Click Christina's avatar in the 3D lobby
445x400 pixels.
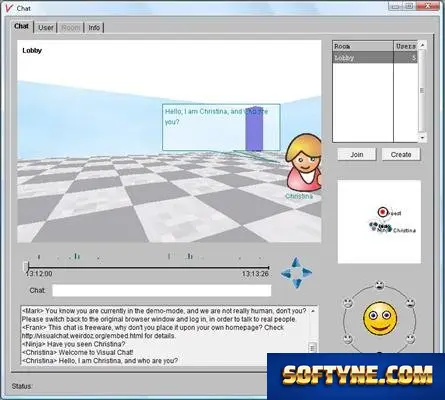[303, 163]
